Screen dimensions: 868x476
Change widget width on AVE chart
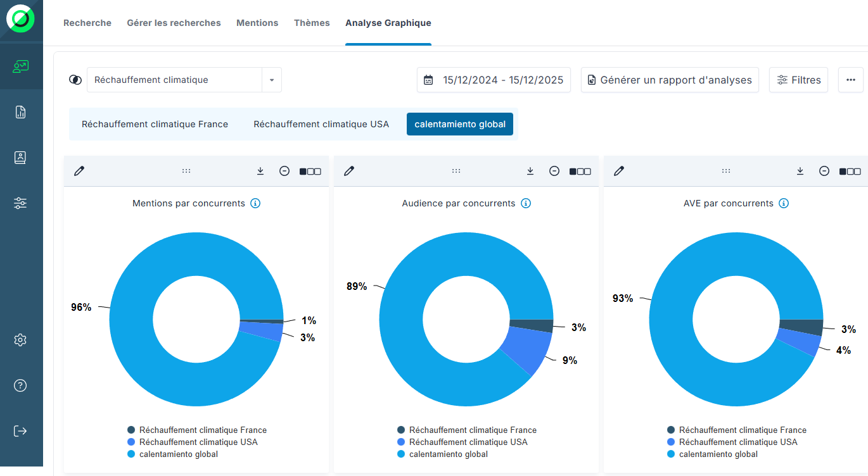850,171
